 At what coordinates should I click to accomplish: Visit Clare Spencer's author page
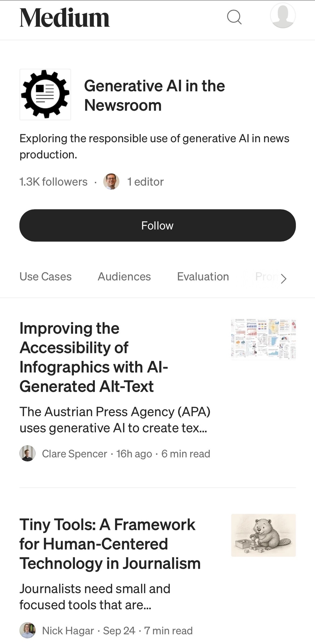tap(75, 454)
